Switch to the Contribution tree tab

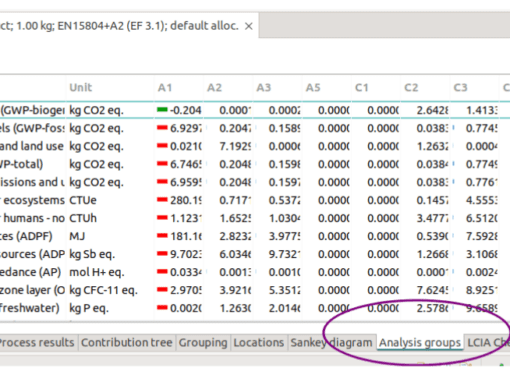coord(127,343)
